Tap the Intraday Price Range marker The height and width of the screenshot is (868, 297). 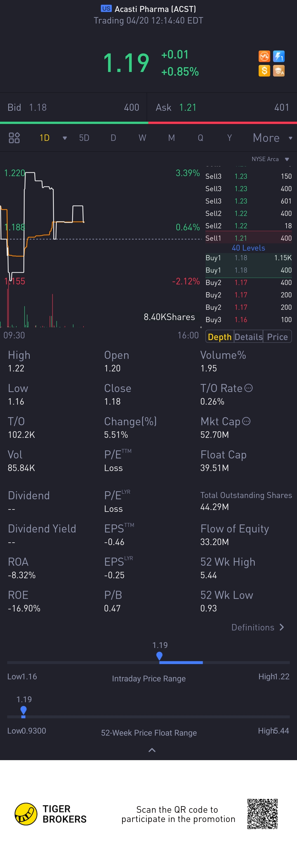pyautogui.click(x=159, y=656)
